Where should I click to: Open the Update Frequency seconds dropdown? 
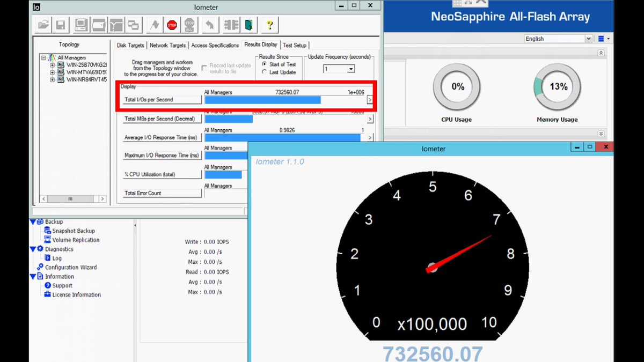pos(351,69)
